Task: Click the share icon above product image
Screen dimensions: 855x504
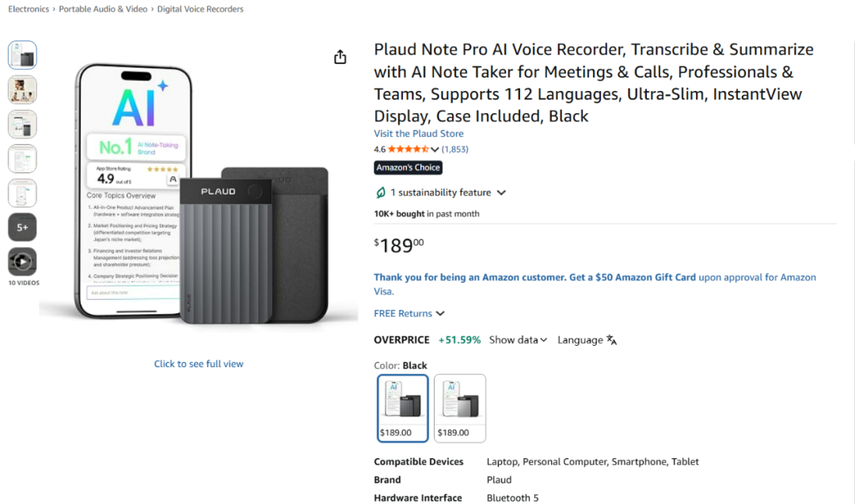Action: point(340,57)
